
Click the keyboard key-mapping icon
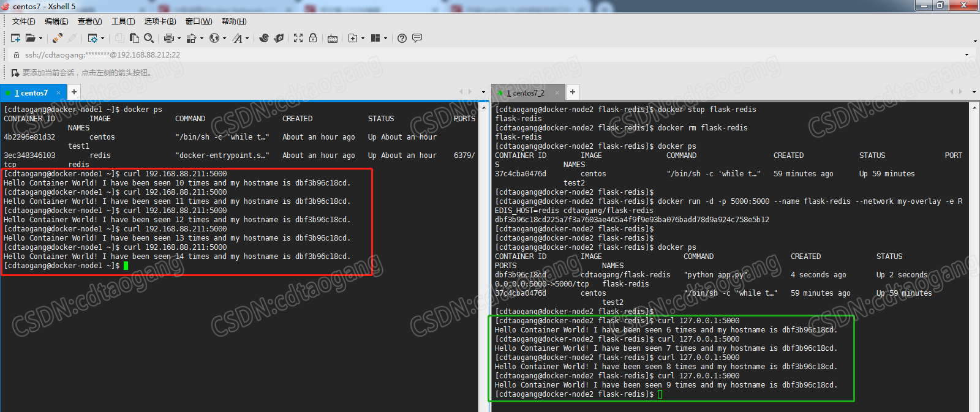[333, 38]
